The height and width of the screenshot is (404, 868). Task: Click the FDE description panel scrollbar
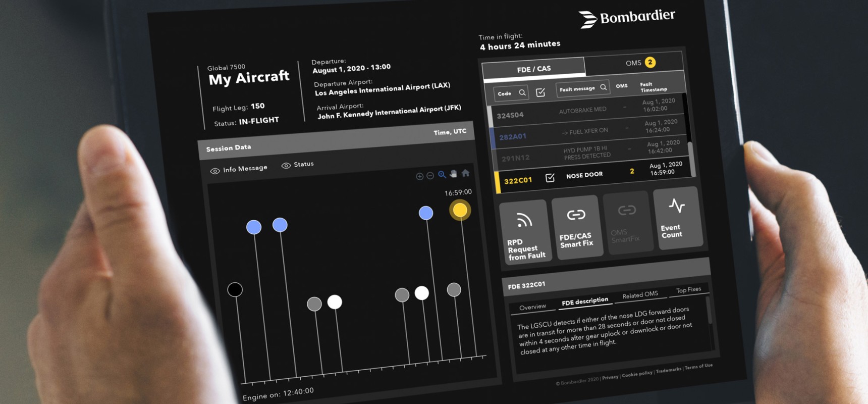pyautogui.click(x=710, y=311)
